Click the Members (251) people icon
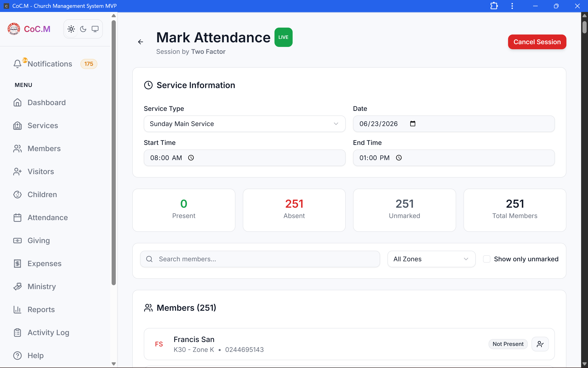 tap(148, 308)
